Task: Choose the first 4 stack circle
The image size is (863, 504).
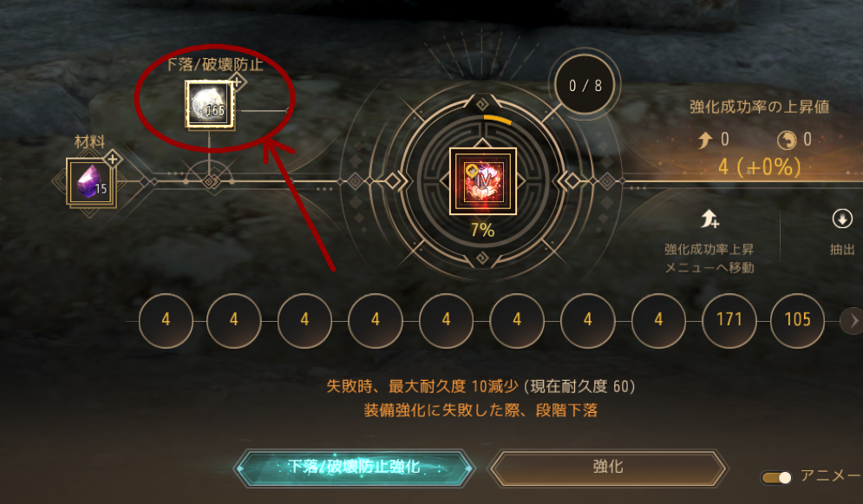Action: point(166,320)
